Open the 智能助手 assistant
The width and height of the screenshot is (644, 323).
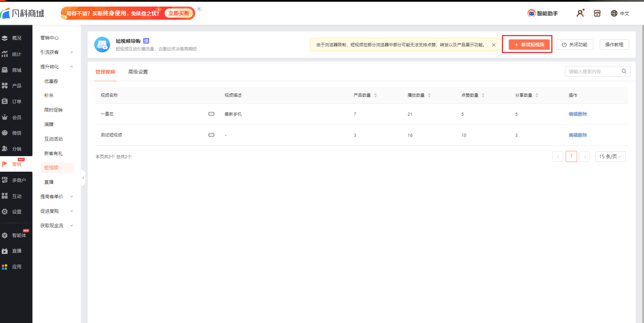click(543, 13)
